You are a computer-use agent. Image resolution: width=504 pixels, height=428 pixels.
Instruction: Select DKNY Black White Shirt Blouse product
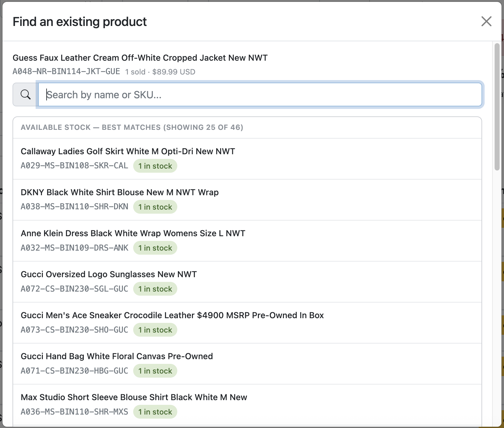click(247, 200)
